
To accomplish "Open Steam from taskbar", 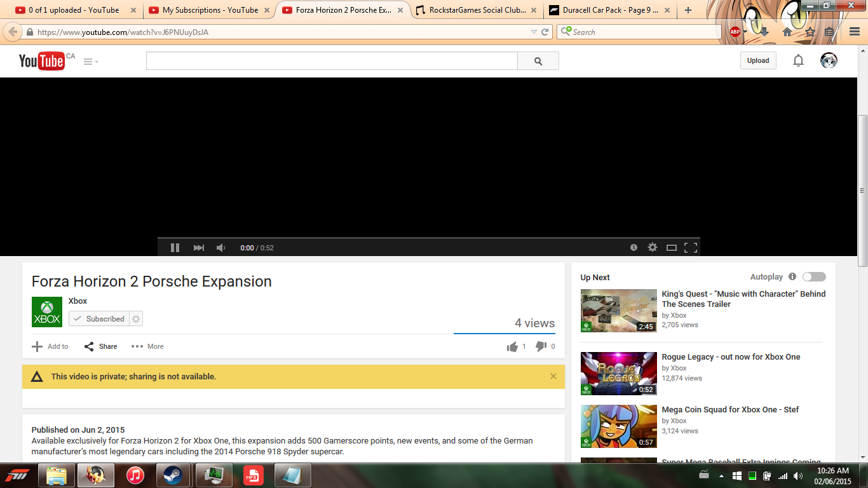I will click(173, 475).
